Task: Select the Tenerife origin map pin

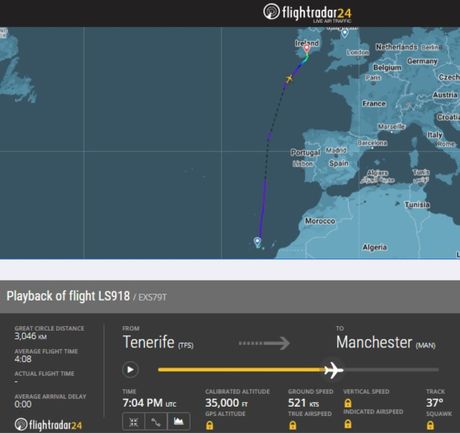Action: click(x=257, y=241)
